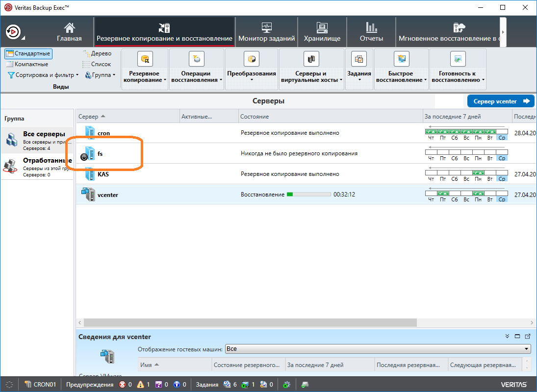Go to the Главная home tab

tap(70, 32)
